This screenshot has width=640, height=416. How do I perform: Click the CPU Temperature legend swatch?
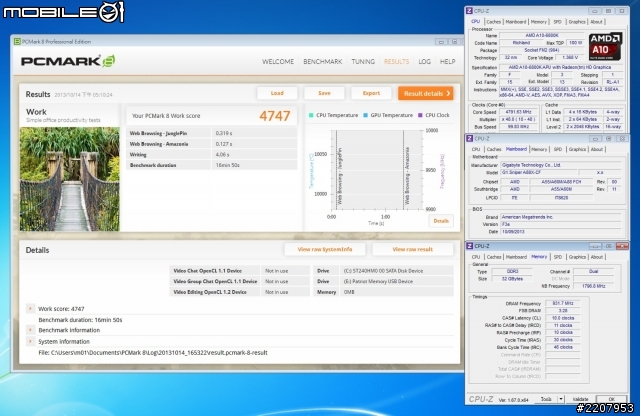pos(311,116)
